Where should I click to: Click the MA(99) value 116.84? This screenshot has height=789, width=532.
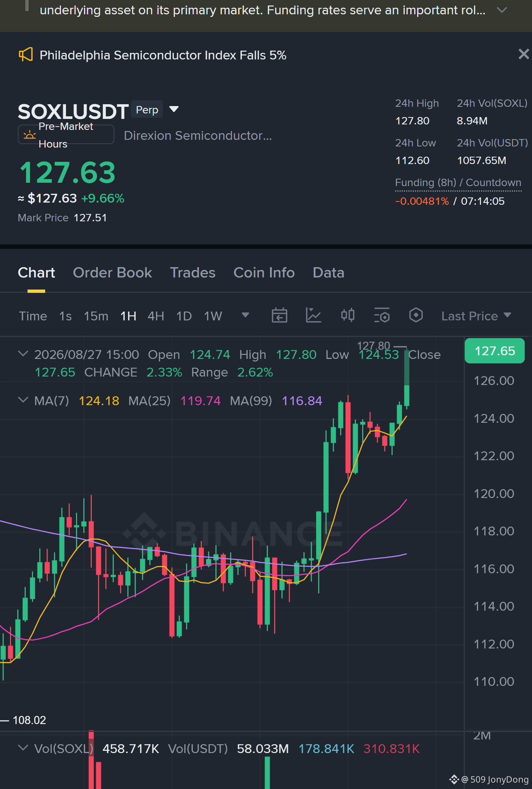coord(302,401)
